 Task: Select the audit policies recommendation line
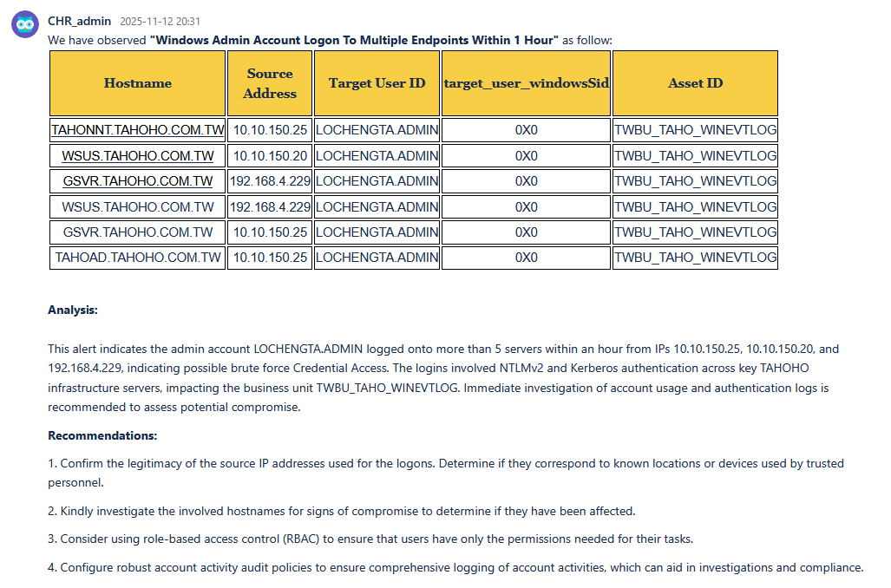point(455,567)
